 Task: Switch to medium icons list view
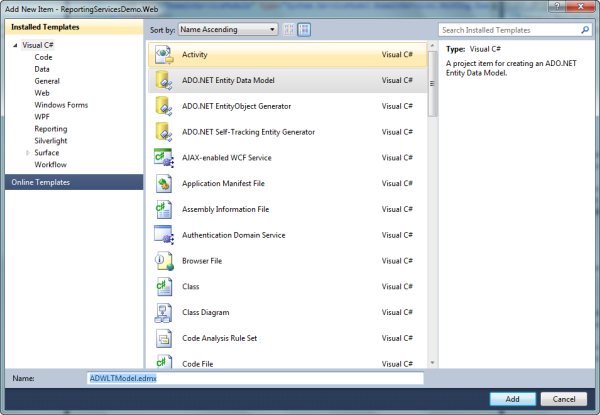click(304, 29)
